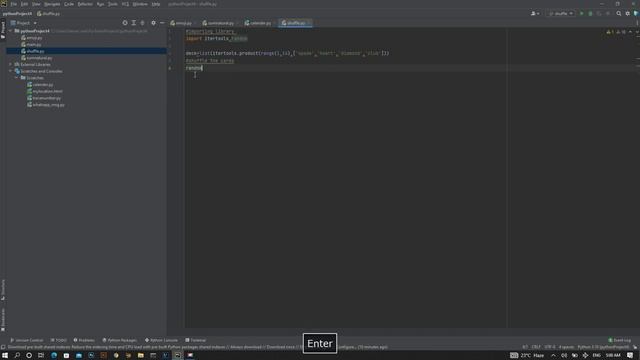Open the File menu

tap(13, 4)
